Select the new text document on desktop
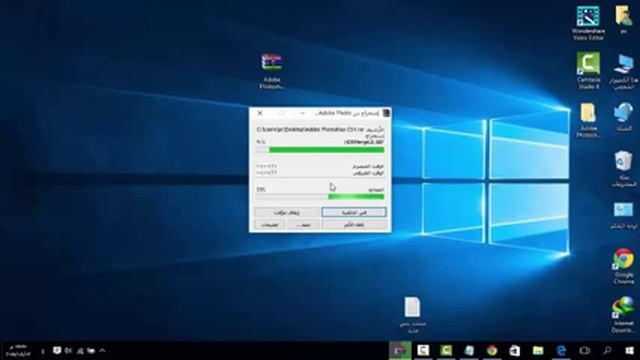Image resolution: width=640 pixels, height=360 pixels. 413,315
